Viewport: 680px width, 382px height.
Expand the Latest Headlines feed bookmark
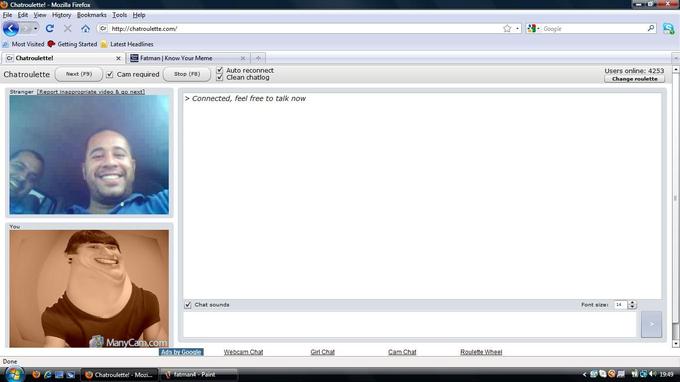127,44
